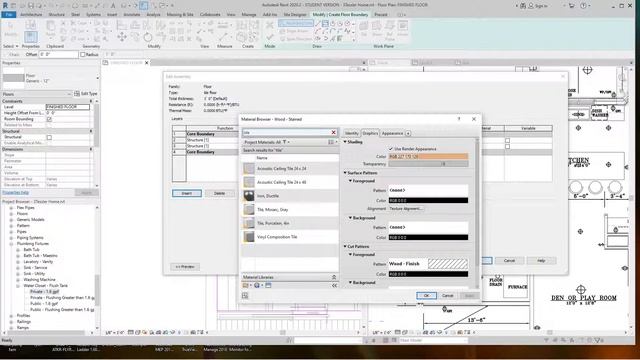Collapse the Shading section

coord(345,142)
